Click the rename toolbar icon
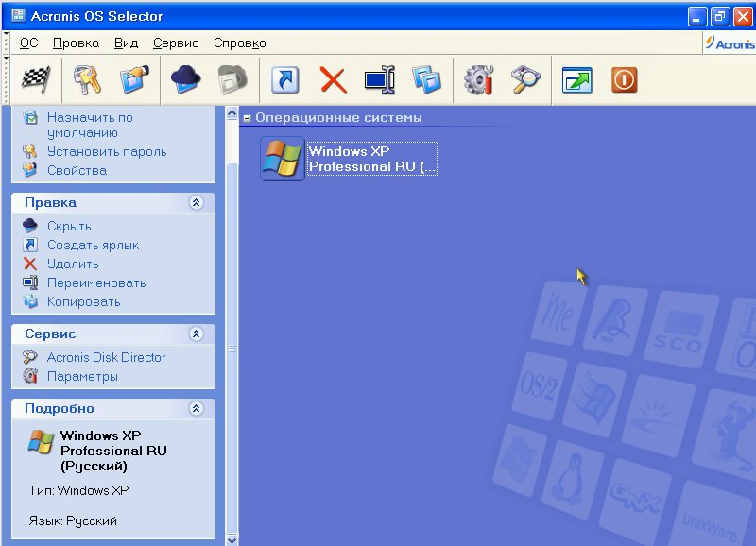Image resolution: width=756 pixels, height=546 pixels. [380, 80]
